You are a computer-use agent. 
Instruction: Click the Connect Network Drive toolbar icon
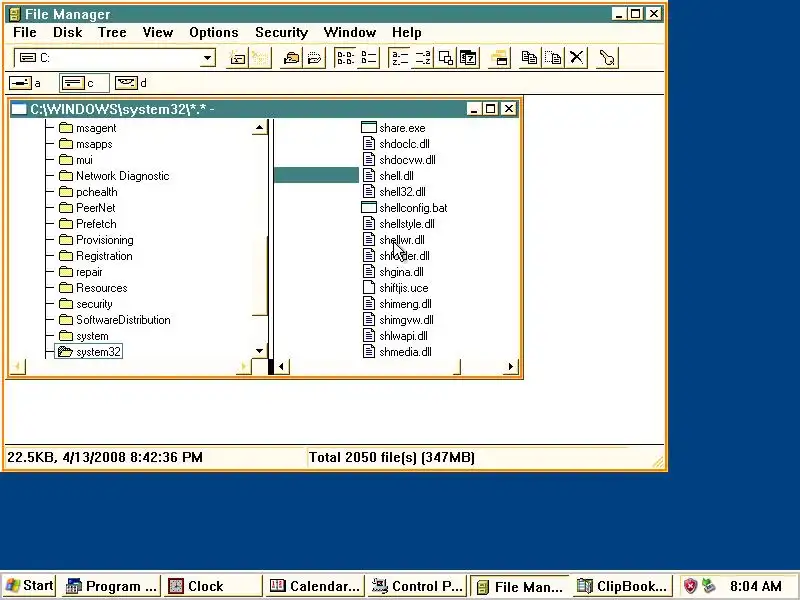[x=237, y=58]
